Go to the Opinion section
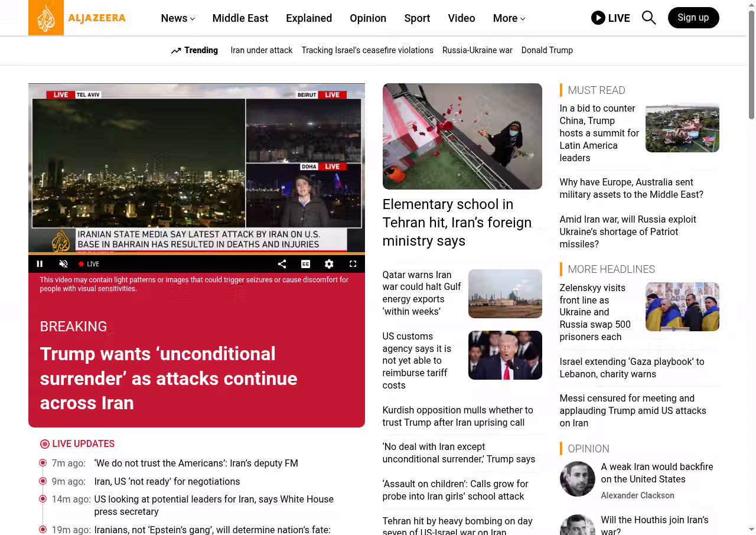This screenshot has height=535, width=756. pyautogui.click(x=367, y=18)
